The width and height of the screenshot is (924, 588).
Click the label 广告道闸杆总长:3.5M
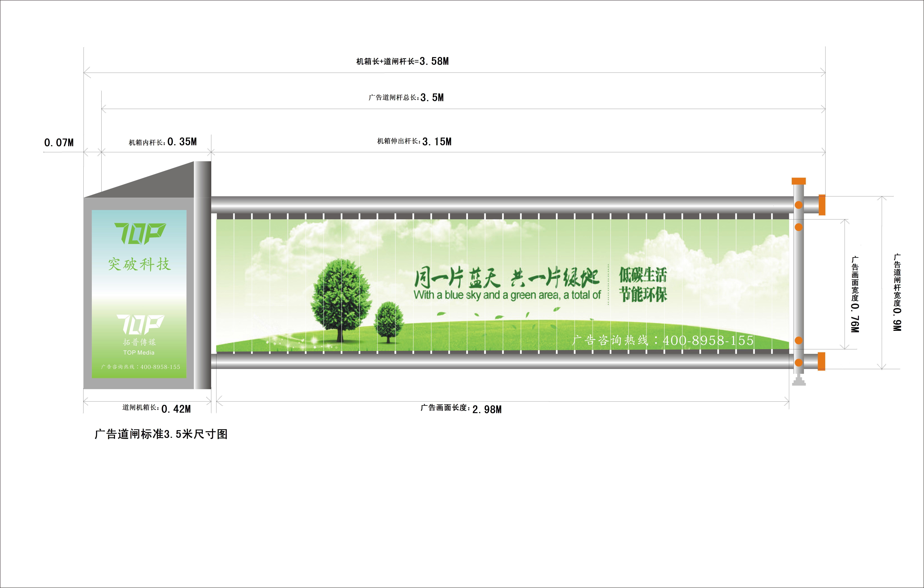click(x=406, y=98)
